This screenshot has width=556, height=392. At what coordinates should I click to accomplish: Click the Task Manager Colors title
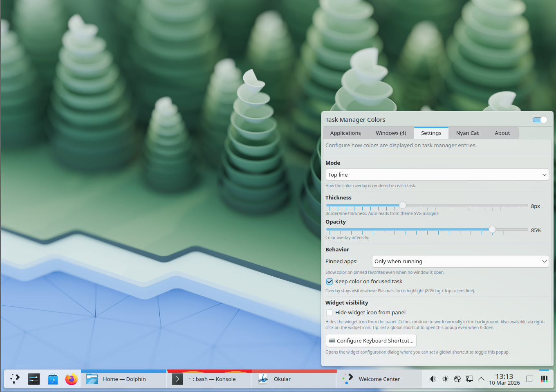(x=355, y=120)
